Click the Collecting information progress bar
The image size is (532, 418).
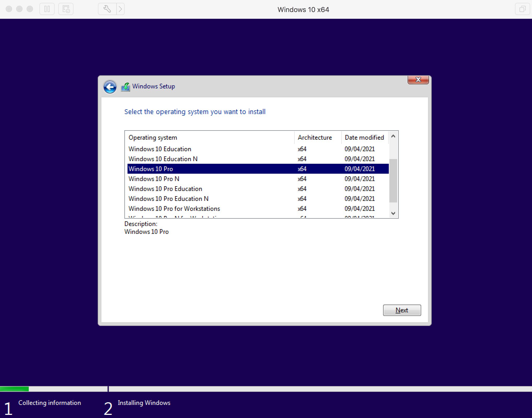[x=54, y=389]
